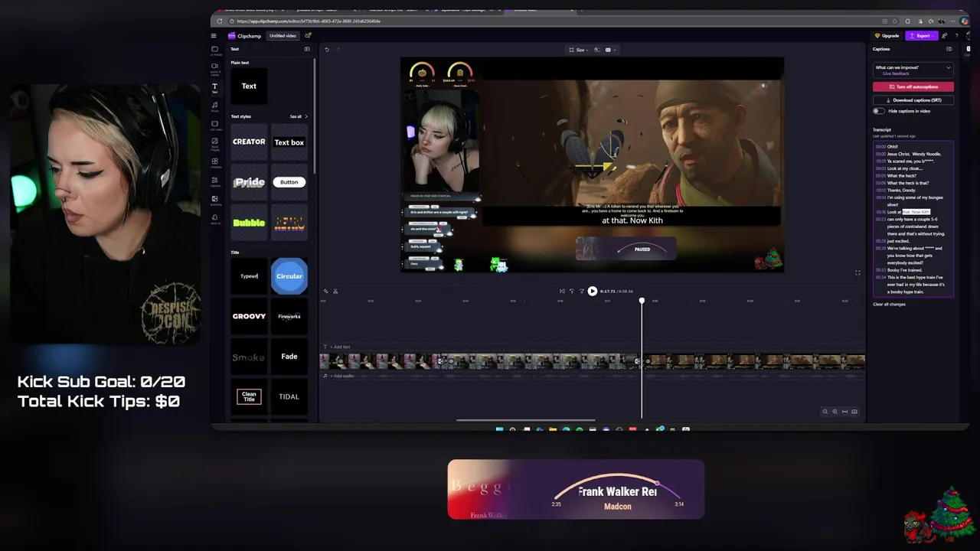Zoom out the timeline

click(825, 412)
